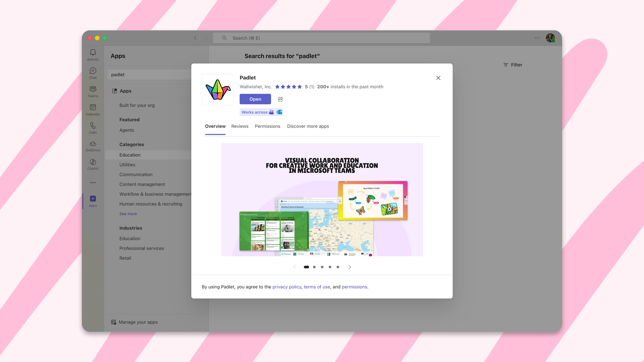
Task: Open OneDrive from the sidebar
Action: point(93,146)
